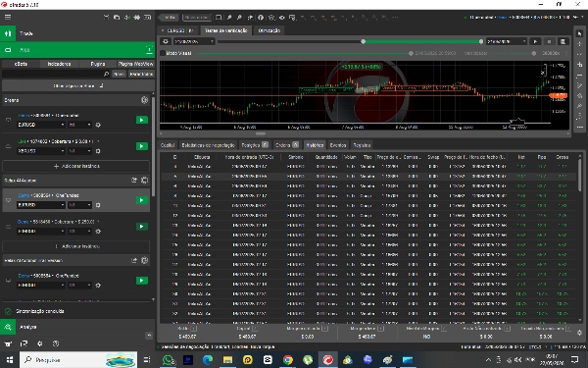Click the chart horizontal scrollbar thumb
Image resolution: width=588 pixels, height=368 pixels.
(x=261, y=133)
